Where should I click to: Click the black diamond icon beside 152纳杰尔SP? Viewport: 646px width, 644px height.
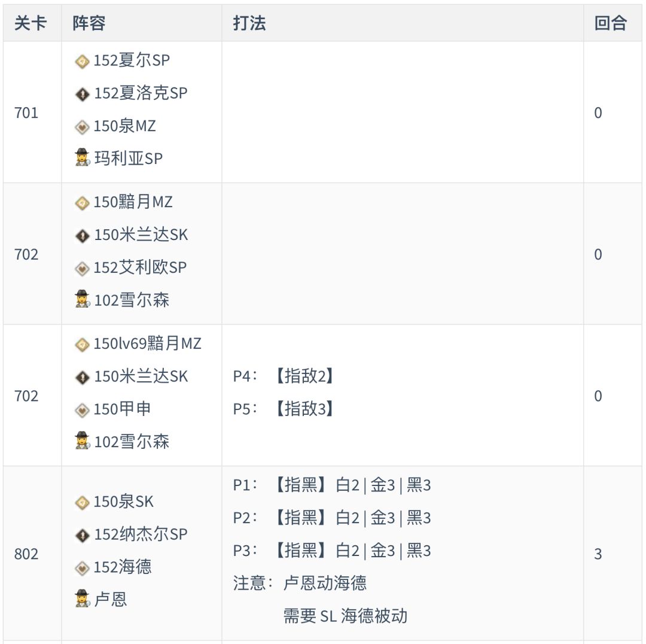pos(82,535)
